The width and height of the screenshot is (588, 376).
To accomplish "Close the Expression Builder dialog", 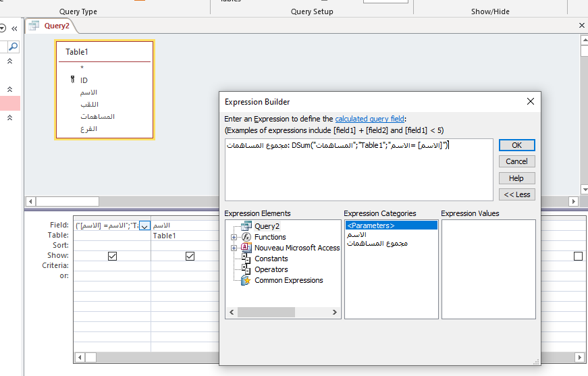I will click(530, 101).
